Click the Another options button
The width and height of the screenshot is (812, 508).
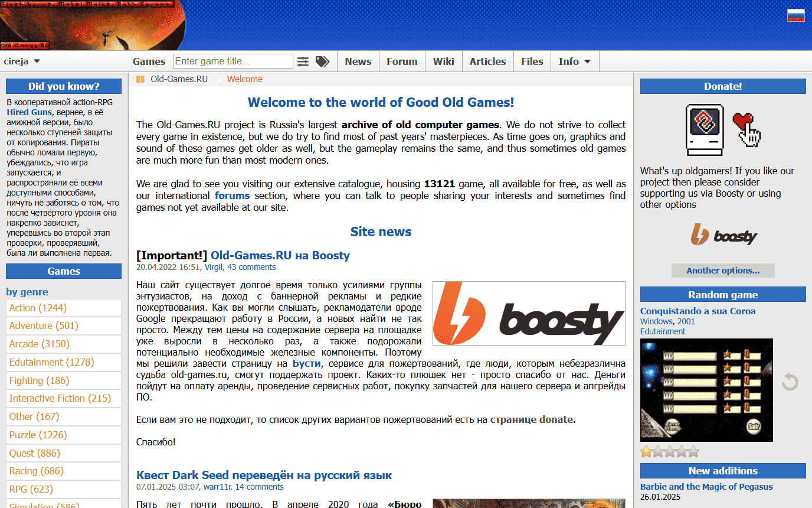723,271
